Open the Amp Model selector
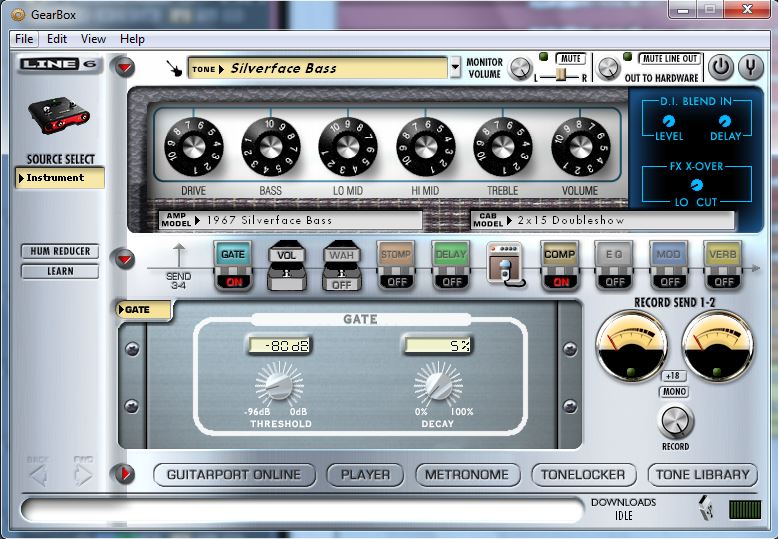The width and height of the screenshot is (778, 539). (x=291, y=220)
